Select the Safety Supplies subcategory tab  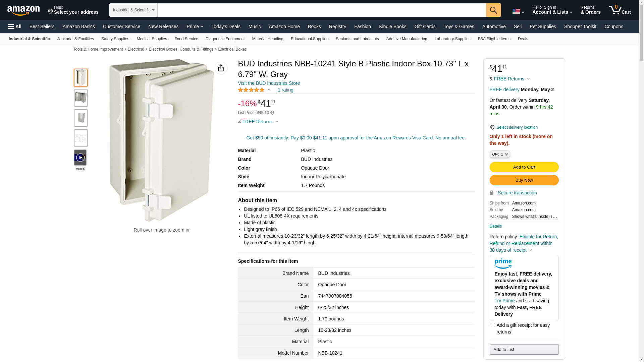(x=115, y=39)
